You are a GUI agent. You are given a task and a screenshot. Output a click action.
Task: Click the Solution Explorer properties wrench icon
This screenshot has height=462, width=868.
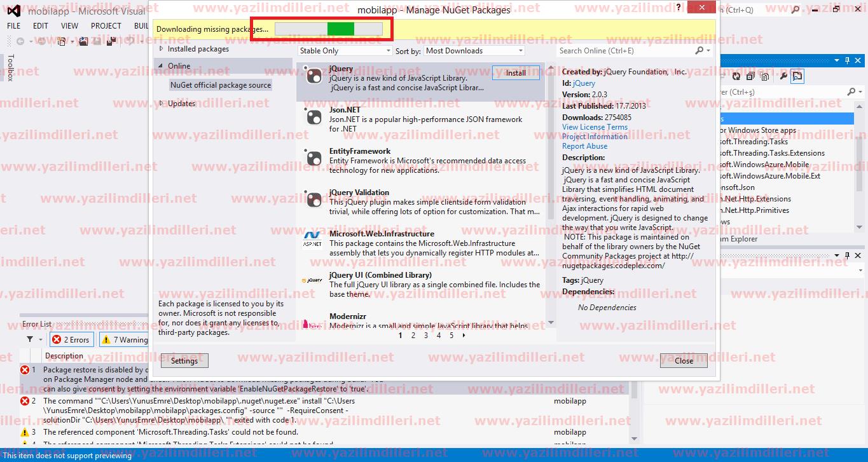[x=783, y=76]
